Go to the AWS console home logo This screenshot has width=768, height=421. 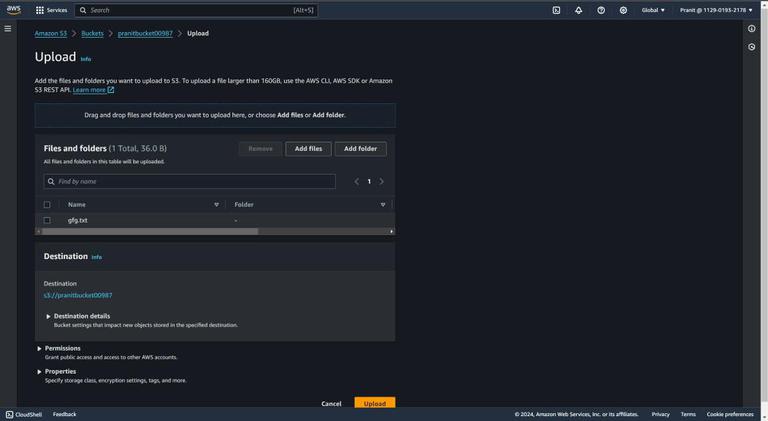[x=14, y=10]
